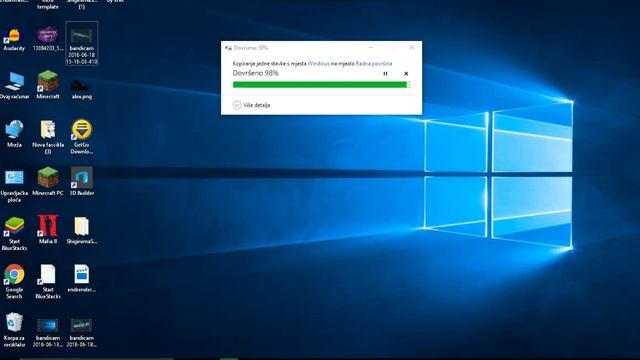Open Upravljačka ploča control panel icon
The height and width of the screenshot is (360, 640).
coord(14,186)
